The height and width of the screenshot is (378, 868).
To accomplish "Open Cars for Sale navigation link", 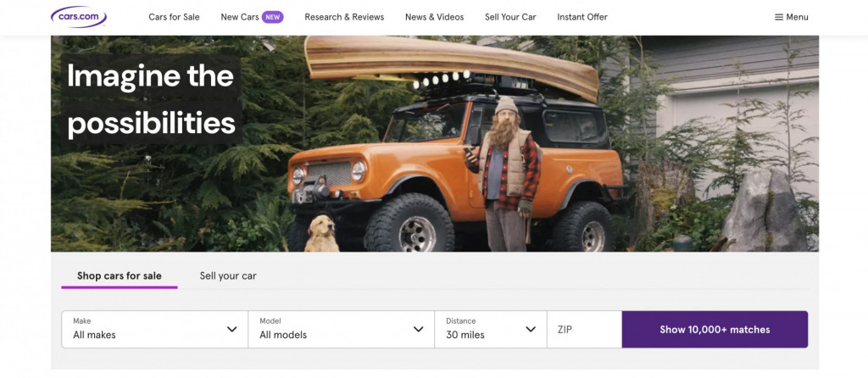I will pos(174,17).
